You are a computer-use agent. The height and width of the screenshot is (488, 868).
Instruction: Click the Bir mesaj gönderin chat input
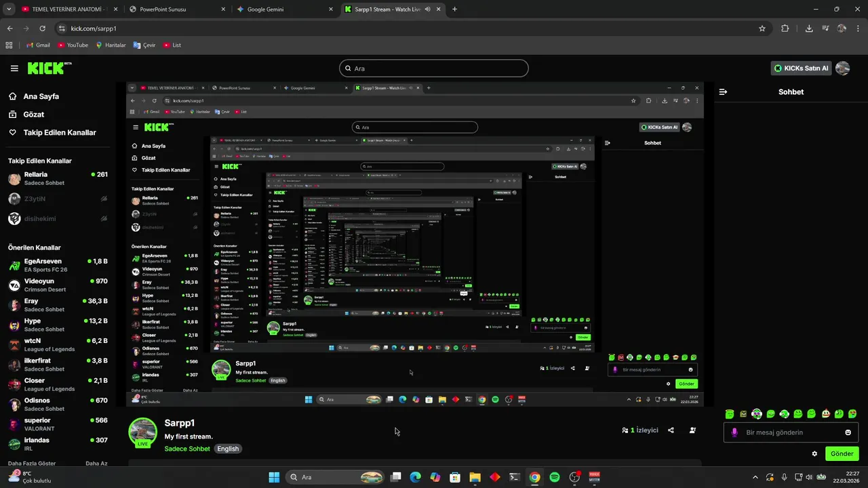[791, 432]
